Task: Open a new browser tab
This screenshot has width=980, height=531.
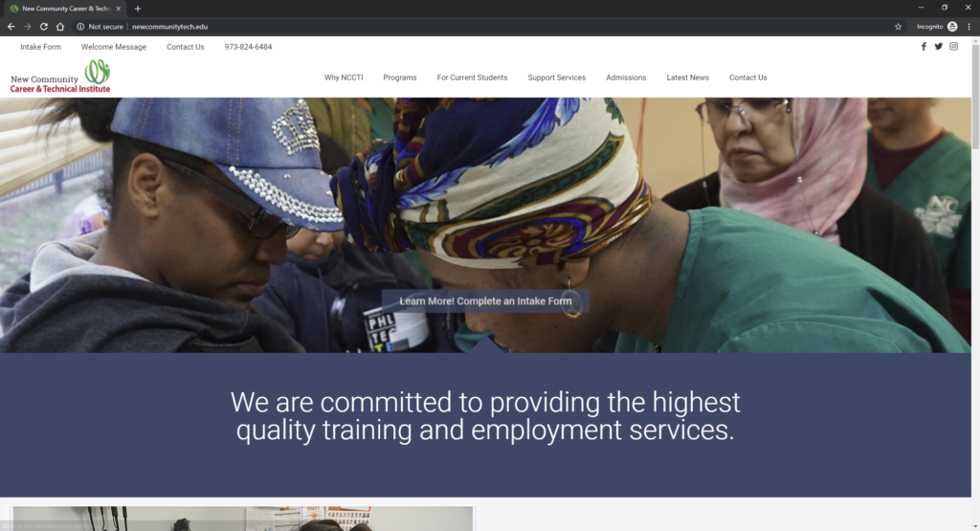Action: coord(138,9)
